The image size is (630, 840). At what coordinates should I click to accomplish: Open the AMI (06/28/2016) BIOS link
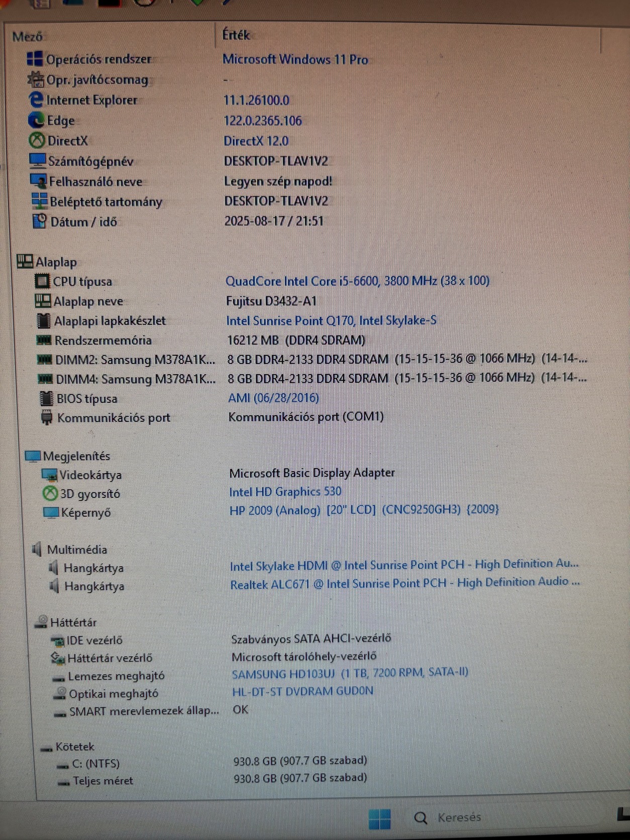pos(273,398)
